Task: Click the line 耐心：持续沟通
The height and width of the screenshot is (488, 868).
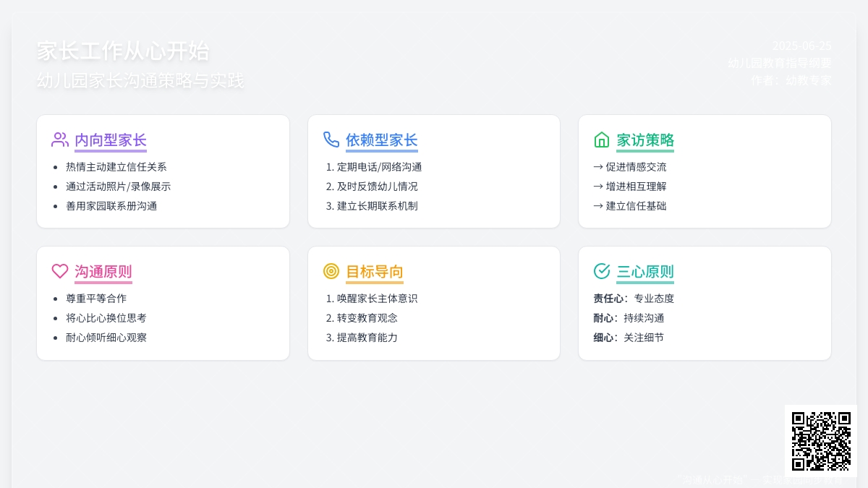Action: pos(629,317)
